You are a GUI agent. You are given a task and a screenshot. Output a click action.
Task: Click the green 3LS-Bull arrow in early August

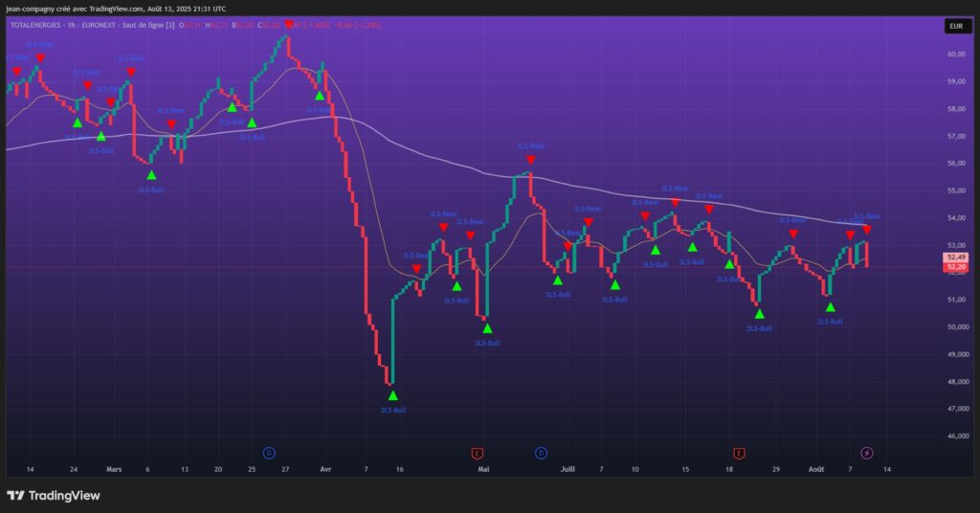point(831,307)
